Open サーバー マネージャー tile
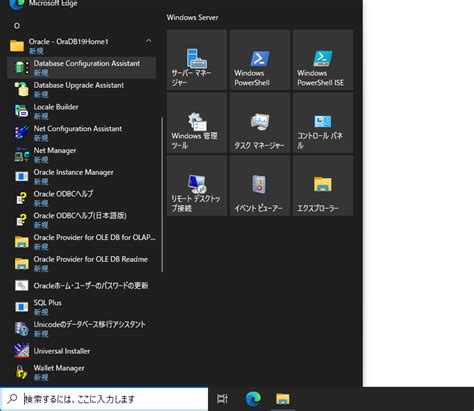This screenshot has width=474, height=411. [197, 60]
